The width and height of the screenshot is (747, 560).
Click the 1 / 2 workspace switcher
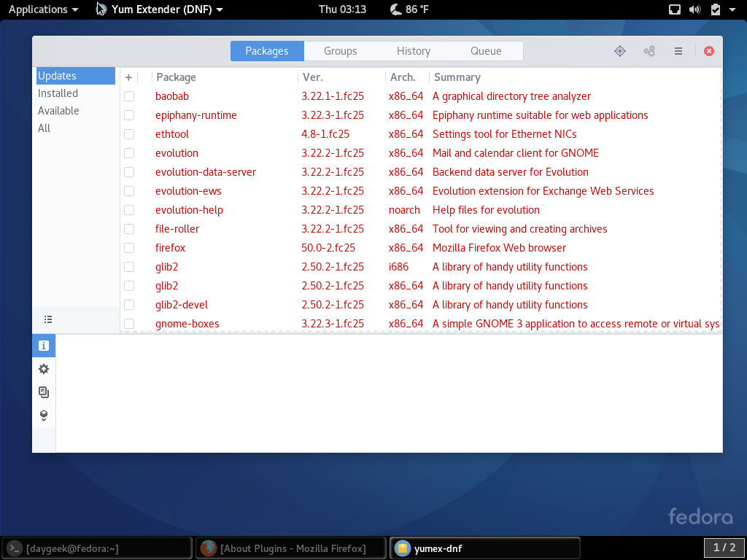(x=724, y=548)
